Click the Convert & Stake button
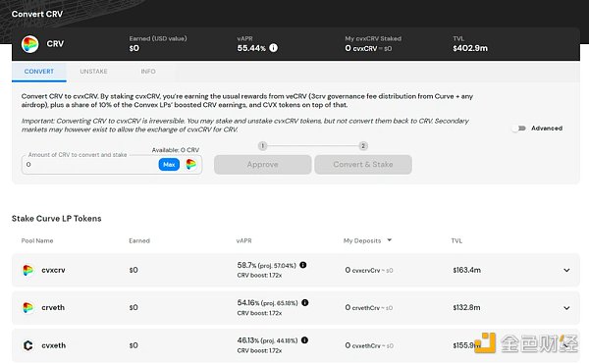 363,165
